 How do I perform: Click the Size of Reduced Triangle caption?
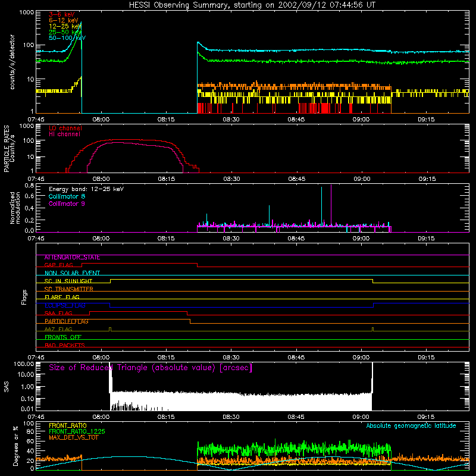point(151,368)
